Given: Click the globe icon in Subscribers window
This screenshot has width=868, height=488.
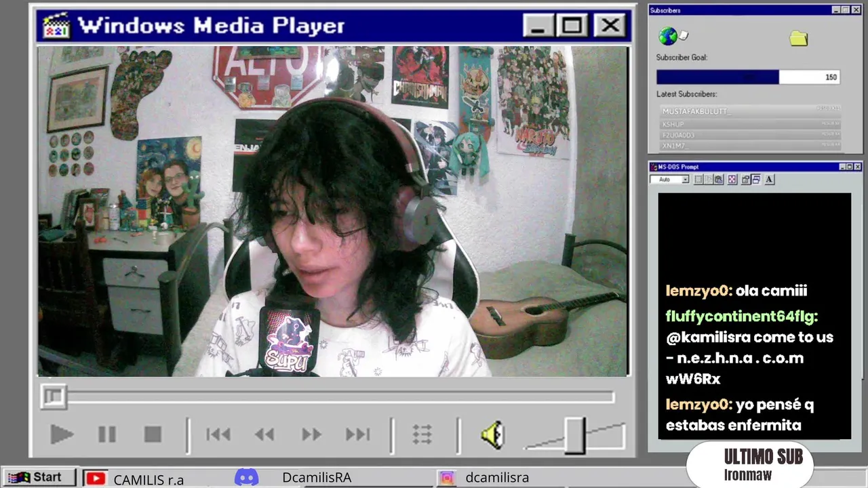Looking at the screenshot, I should (668, 36).
